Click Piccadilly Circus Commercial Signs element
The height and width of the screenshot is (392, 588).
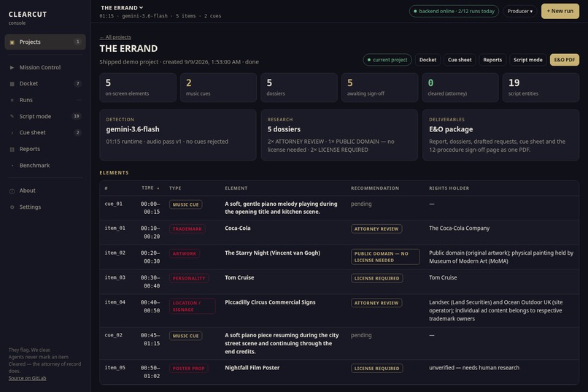click(270, 302)
